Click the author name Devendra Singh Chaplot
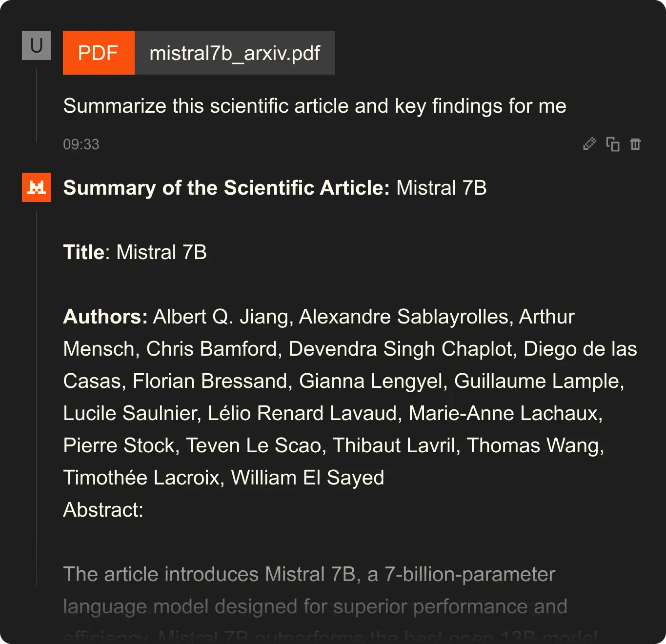 (x=402, y=349)
